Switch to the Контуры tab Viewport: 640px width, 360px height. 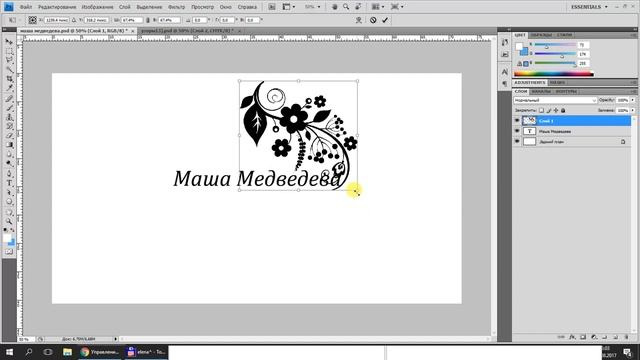click(x=566, y=91)
